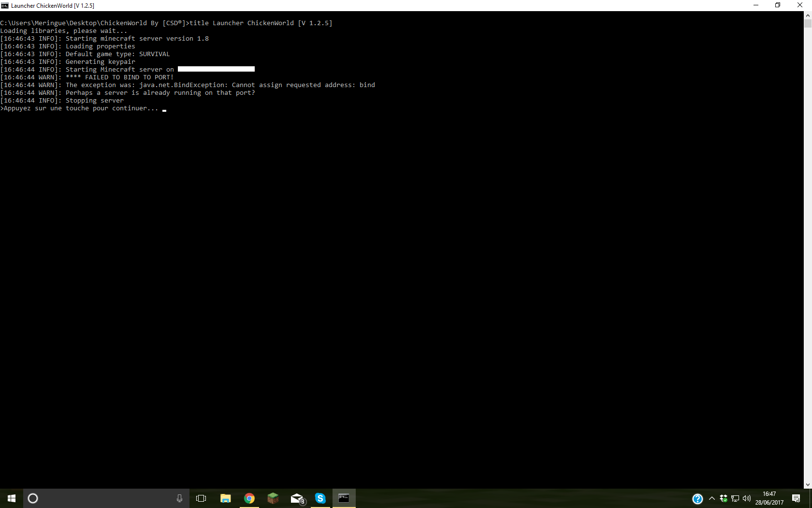Click the 'Stopping server' log line
The width and height of the screenshot is (812, 508).
click(x=62, y=101)
